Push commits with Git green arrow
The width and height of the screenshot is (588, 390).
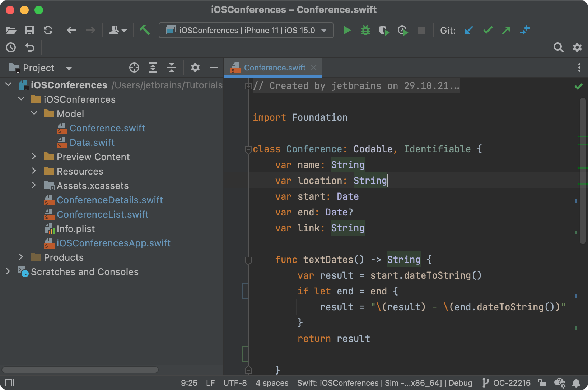[506, 30]
